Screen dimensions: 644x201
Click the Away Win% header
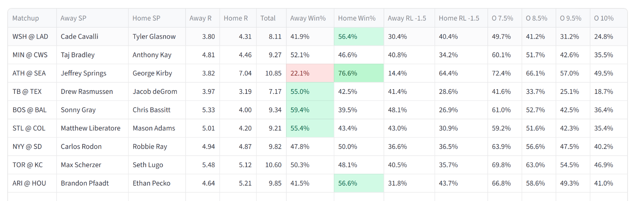point(310,18)
